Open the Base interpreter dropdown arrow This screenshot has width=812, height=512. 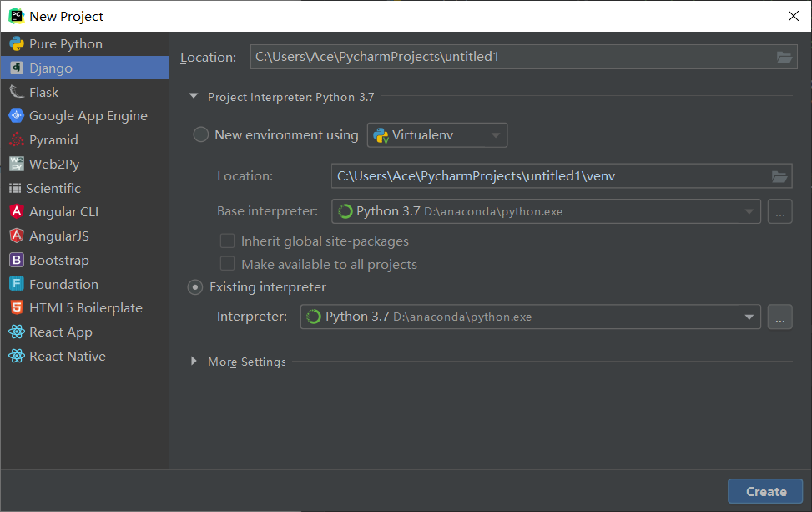point(749,211)
